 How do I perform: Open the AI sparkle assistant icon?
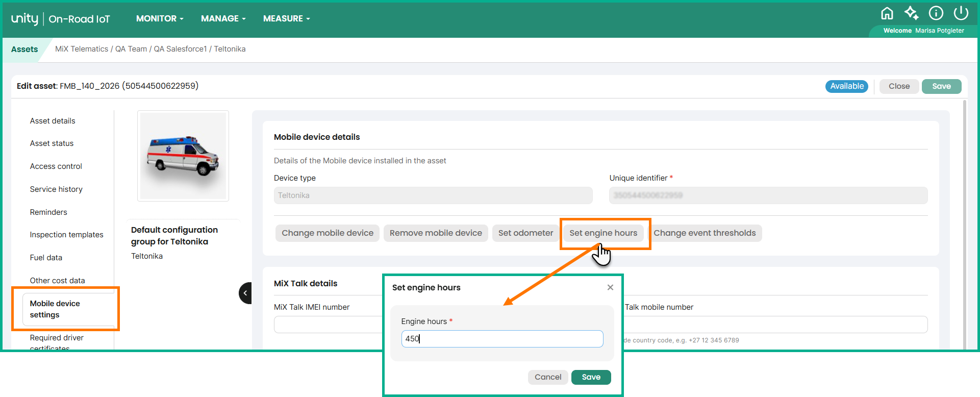[x=911, y=13]
